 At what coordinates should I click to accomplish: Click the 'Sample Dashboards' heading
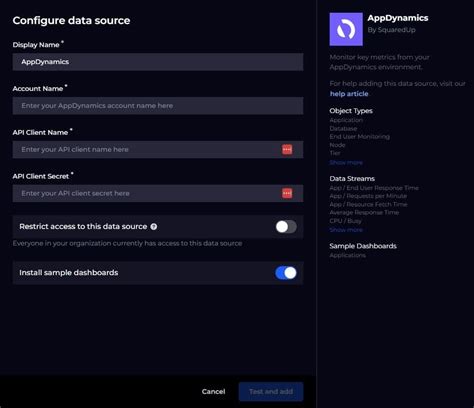[363, 246]
